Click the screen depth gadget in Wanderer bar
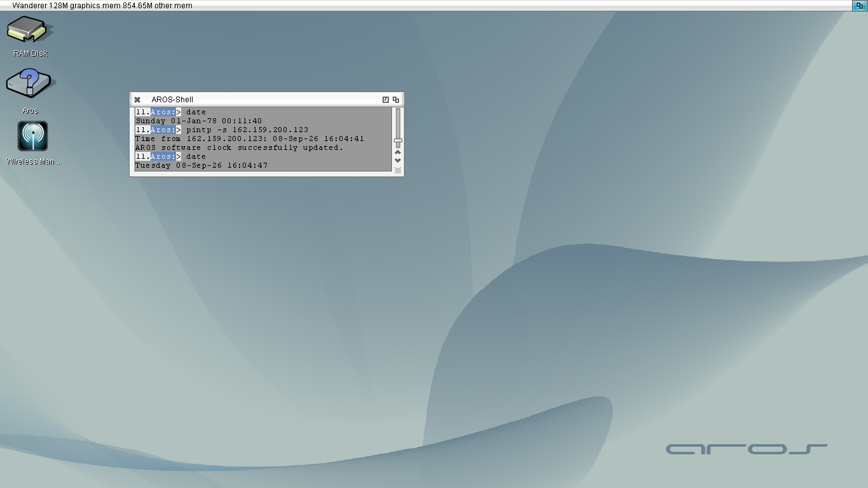This screenshot has width=868, height=488. (x=860, y=6)
